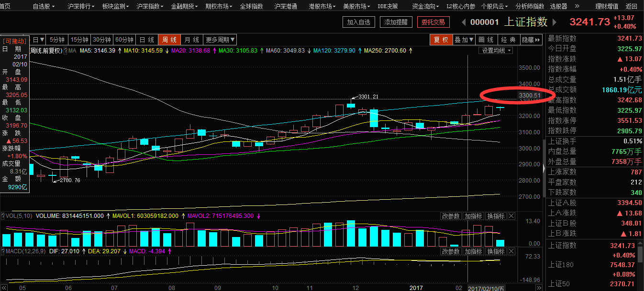This screenshot has width=644, height=291.
Task: Select the 30分钟 period
Action: [102, 40]
